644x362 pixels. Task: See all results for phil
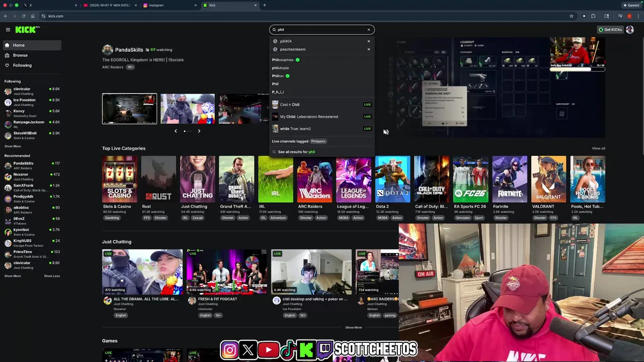296,152
